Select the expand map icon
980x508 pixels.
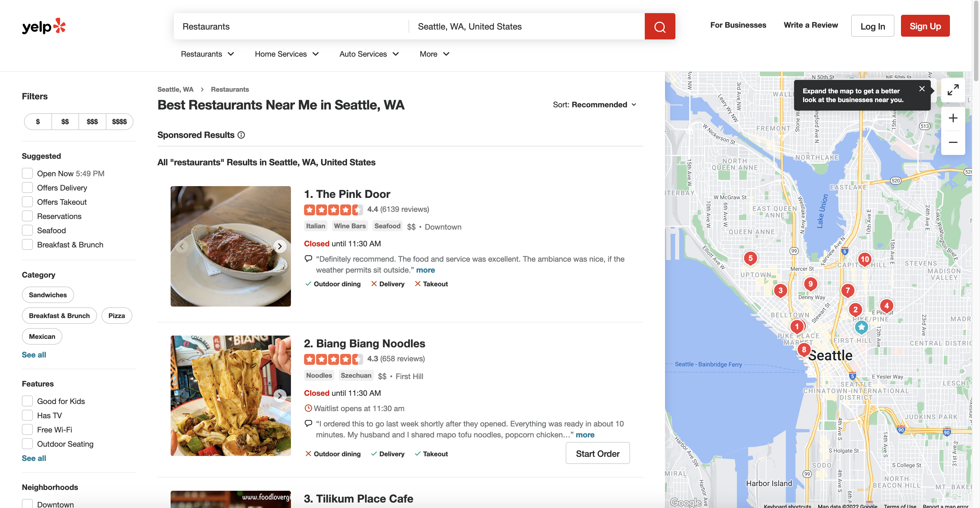click(953, 90)
